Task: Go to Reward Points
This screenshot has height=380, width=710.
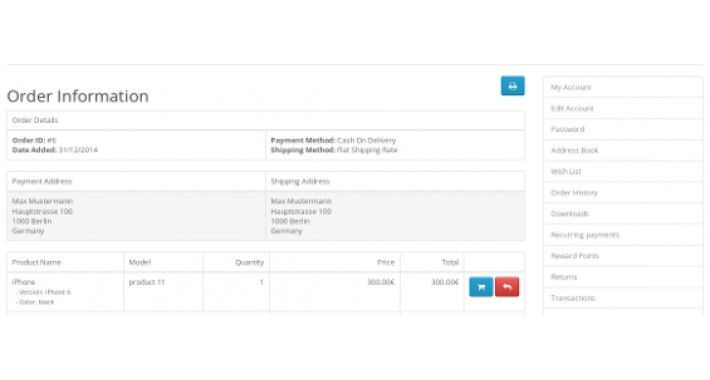Action: coord(623,255)
